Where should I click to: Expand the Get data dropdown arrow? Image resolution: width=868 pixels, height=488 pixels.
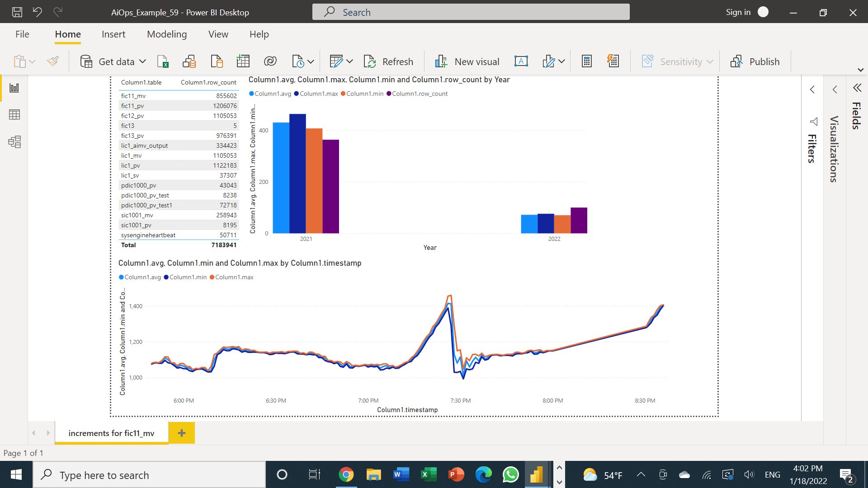142,61
